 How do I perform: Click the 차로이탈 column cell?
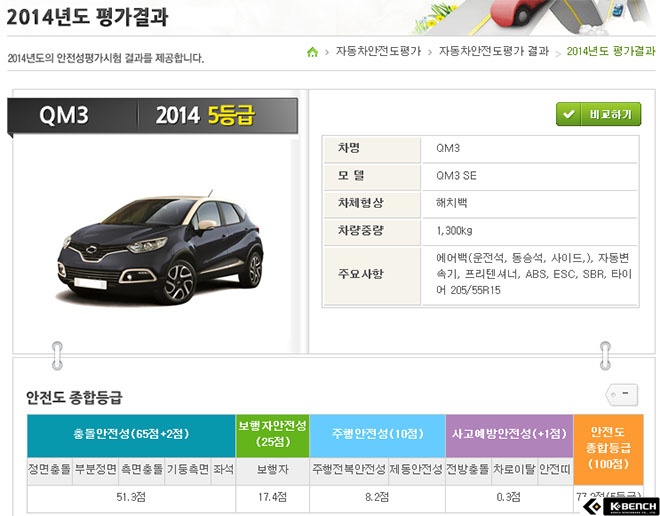[x=514, y=471]
